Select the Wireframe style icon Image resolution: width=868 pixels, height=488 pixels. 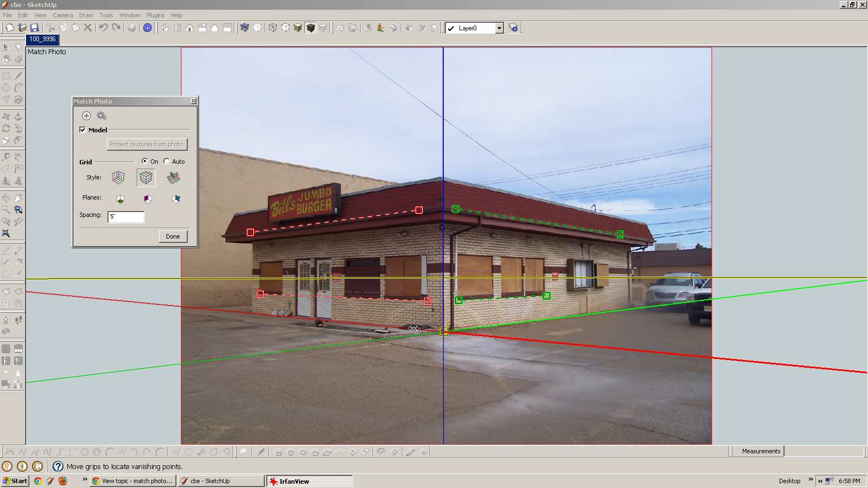272,28
